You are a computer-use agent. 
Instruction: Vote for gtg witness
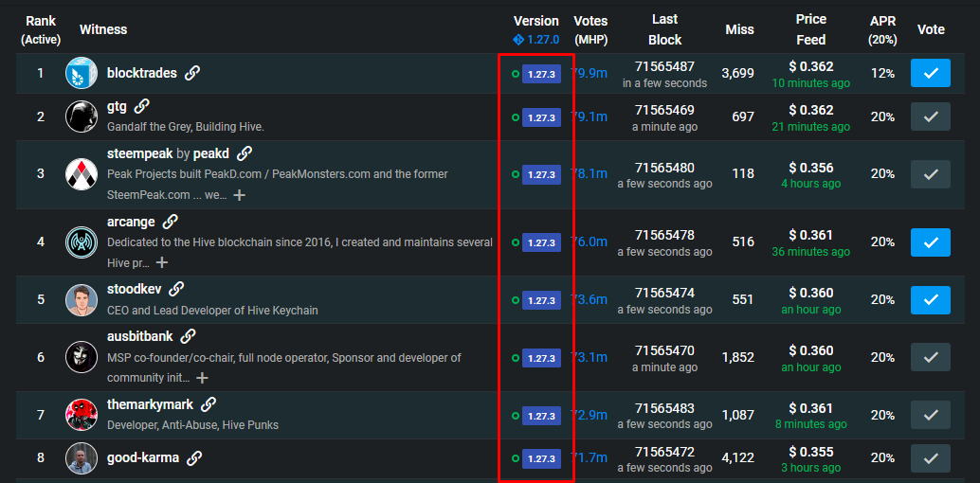[931, 116]
